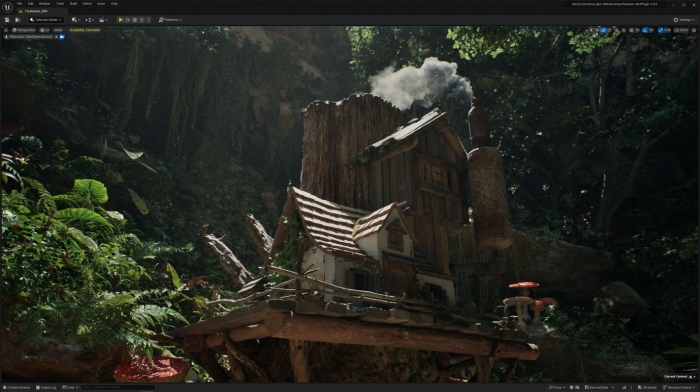Click the Perspective viewport button
Viewport: 700px width, 392px height.
[x=24, y=30]
